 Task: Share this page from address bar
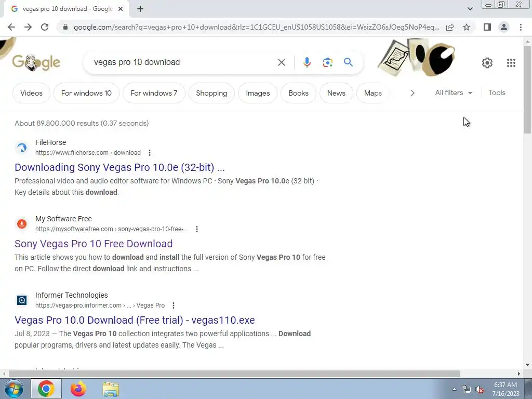pyautogui.click(x=450, y=27)
